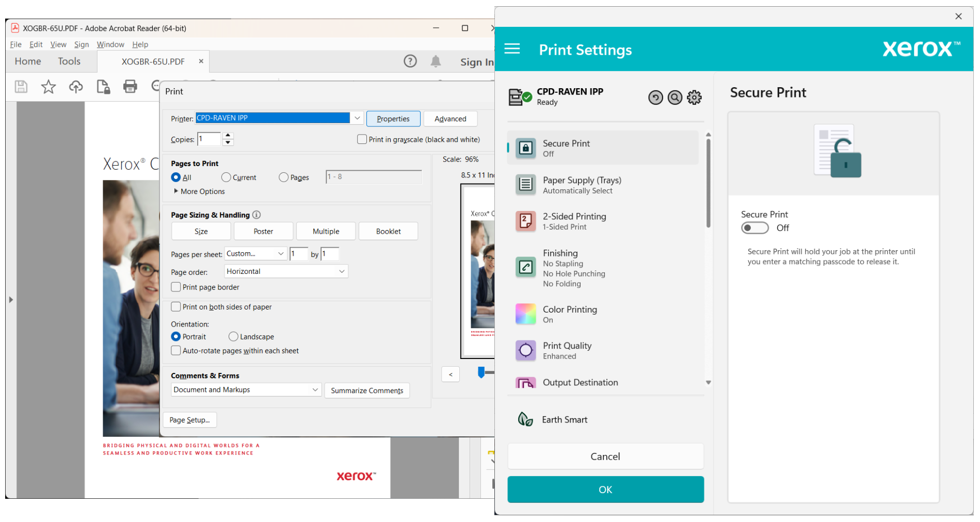Open the Printer selection dropdown
Screen dimensions: 980x522
357,118
